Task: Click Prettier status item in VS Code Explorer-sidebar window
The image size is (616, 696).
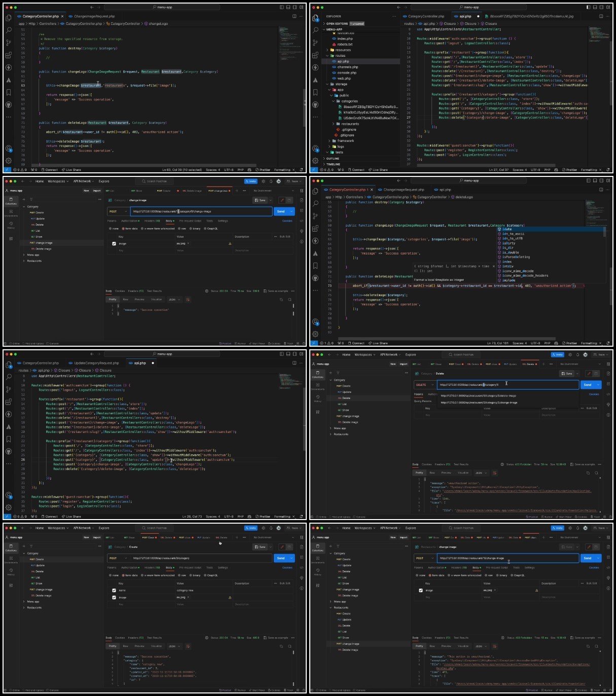Action: 570,170
